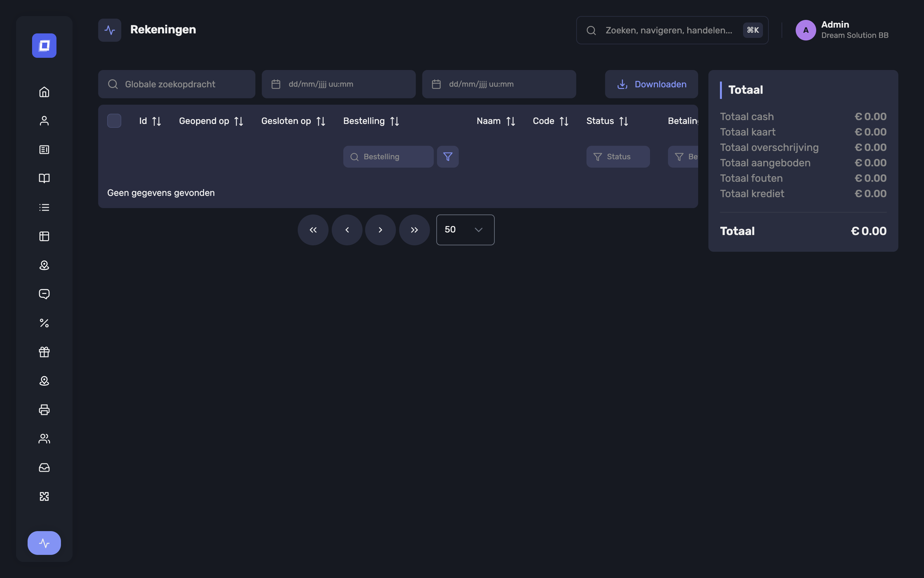Go to the first page of results
Viewport: 924px width, 578px height.
click(313, 230)
